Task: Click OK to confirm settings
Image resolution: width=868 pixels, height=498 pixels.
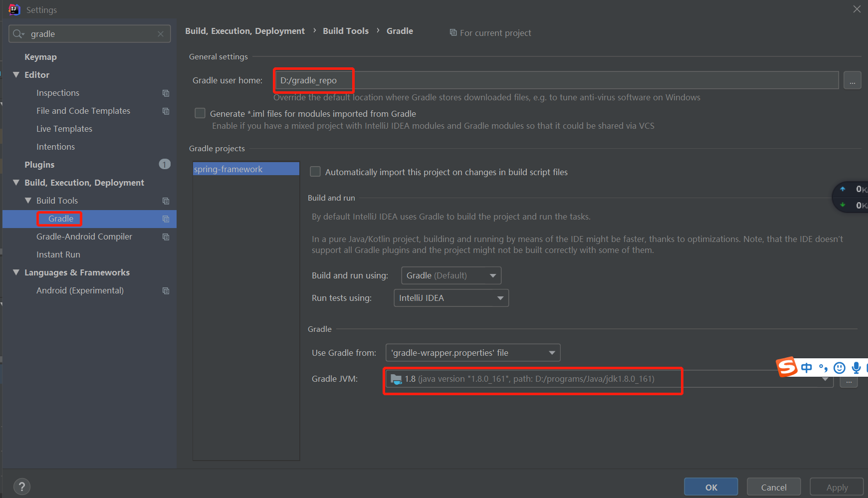Action: [x=711, y=487]
